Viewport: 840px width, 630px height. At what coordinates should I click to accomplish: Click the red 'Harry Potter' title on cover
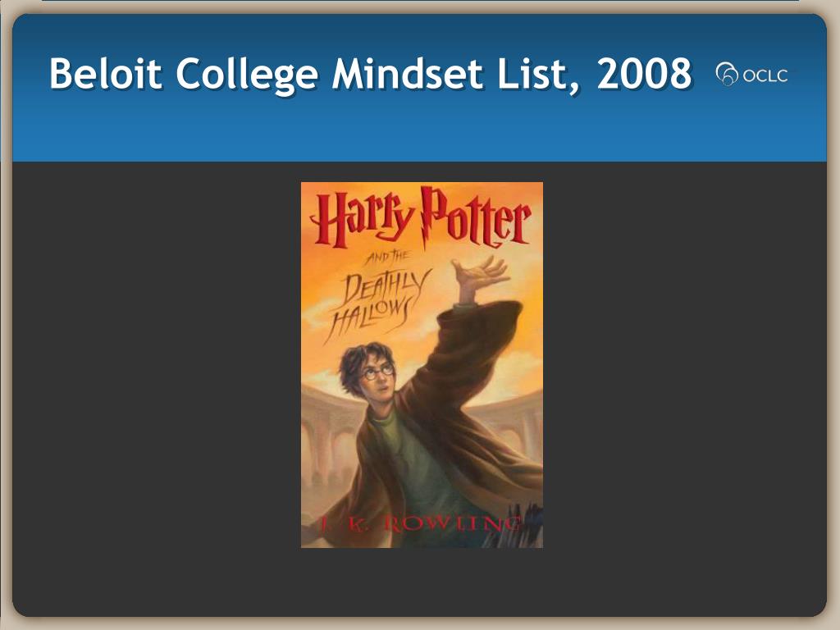click(421, 218)
